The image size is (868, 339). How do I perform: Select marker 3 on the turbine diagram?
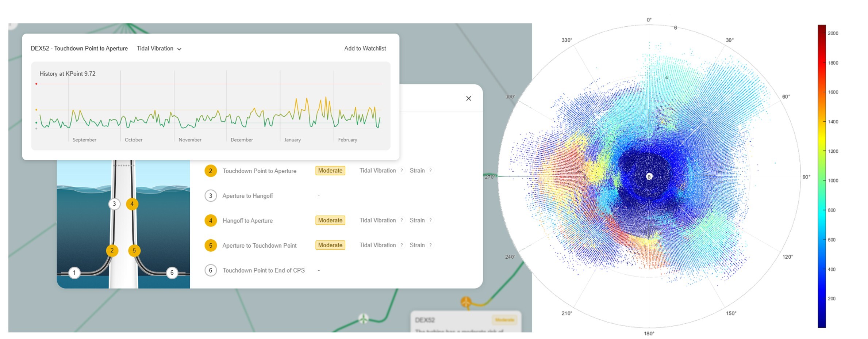[114, 204]
